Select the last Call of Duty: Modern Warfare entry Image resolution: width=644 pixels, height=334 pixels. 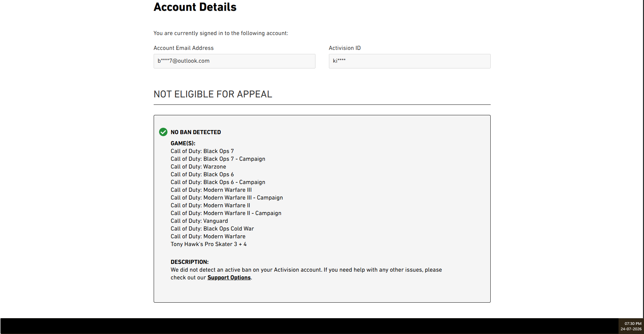coord(208,236)
